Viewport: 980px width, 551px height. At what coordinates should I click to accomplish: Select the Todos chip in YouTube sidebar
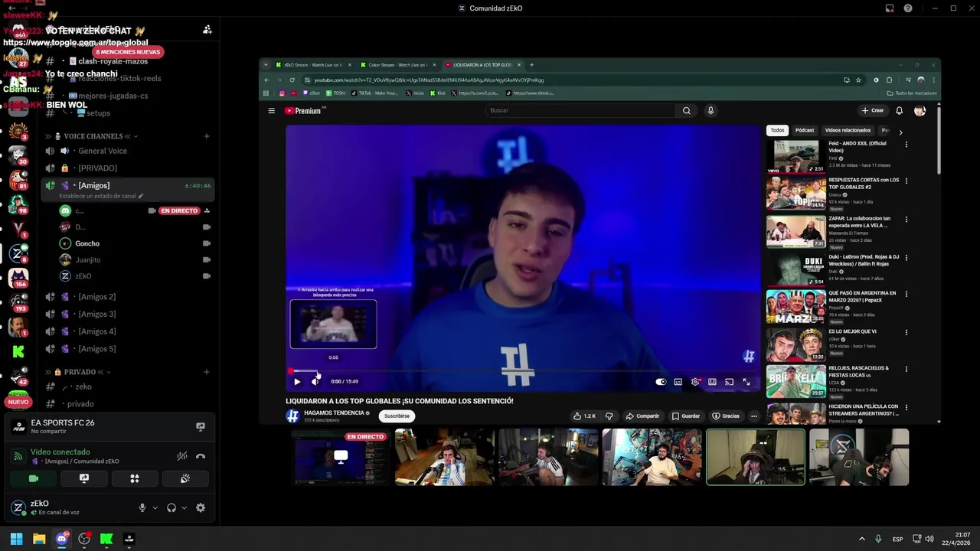click(x=777, y=130)
